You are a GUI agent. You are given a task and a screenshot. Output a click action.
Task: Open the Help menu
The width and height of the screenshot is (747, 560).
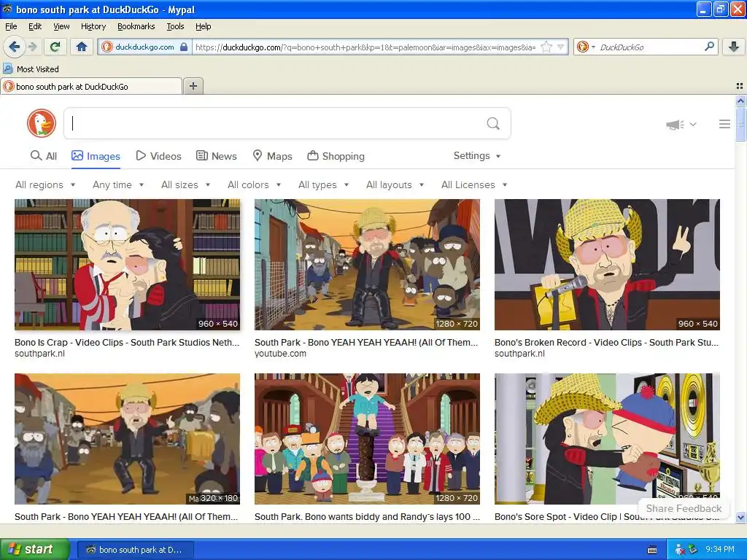click(203, 26)
